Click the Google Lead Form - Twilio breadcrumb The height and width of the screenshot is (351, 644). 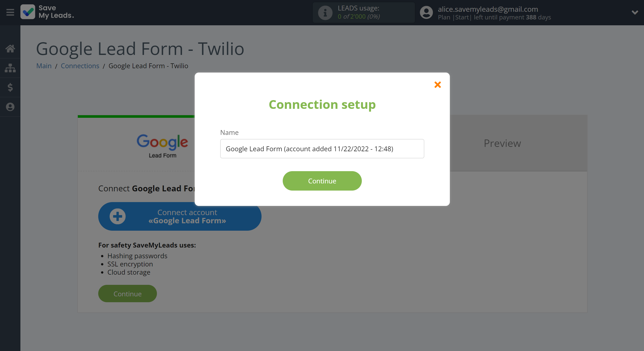click(x=148, y=66)
